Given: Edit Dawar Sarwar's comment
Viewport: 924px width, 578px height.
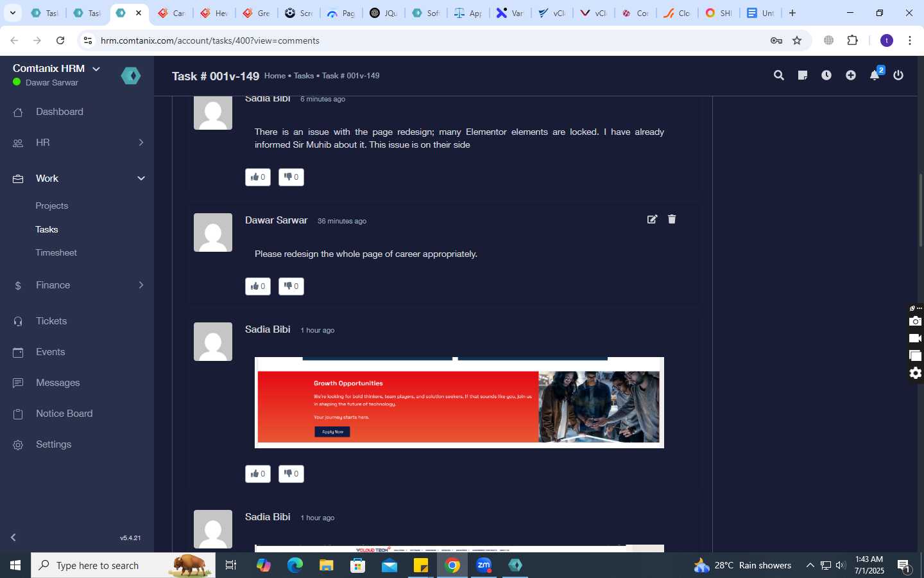Looking at the screenshot, I should click(x=652, y=219).
